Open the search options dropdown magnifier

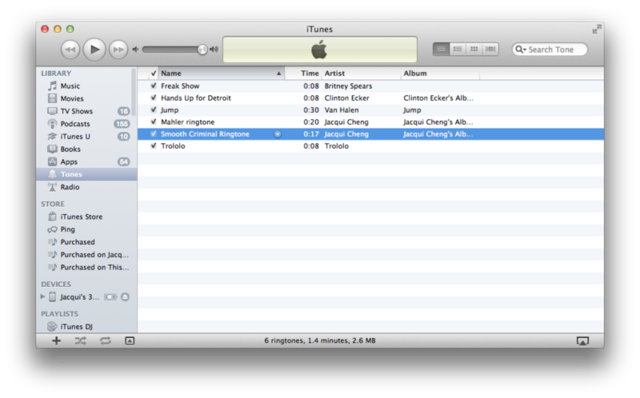pos(520,49)
